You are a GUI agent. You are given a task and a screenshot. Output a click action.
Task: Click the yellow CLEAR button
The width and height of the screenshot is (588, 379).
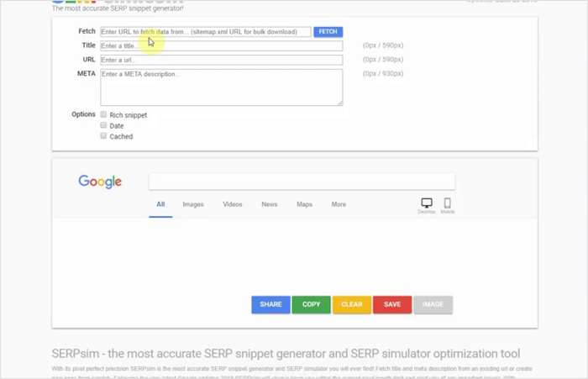352,304
